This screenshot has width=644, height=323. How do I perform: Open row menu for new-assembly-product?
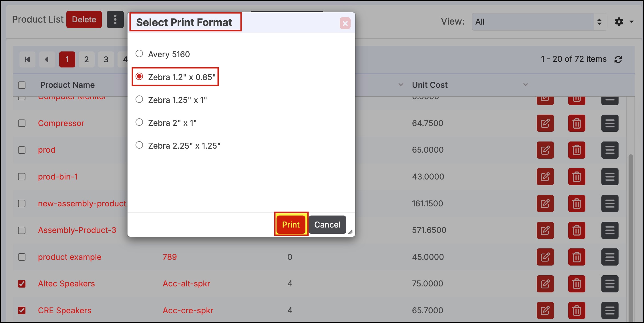pos(610,204)
